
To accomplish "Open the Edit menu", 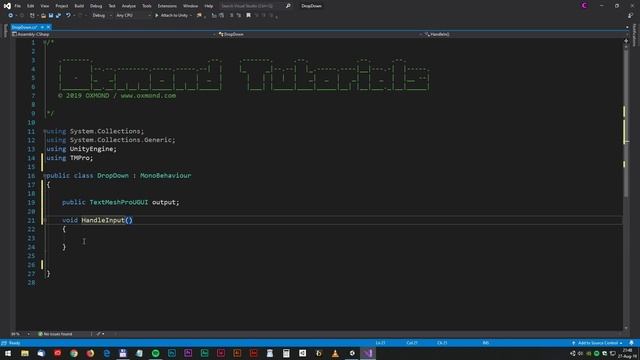I will click(31, 6).
